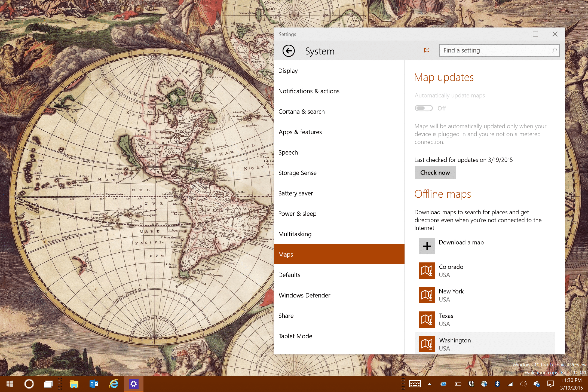Minimize the Settings window
588x392 pixels.
click(x=516, y=34)
